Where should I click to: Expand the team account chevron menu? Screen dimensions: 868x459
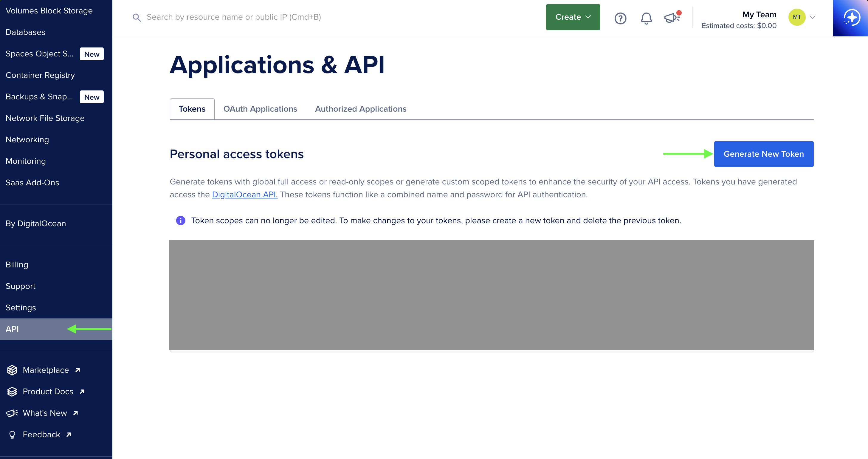pyautogui.click(x=812, y=17)
